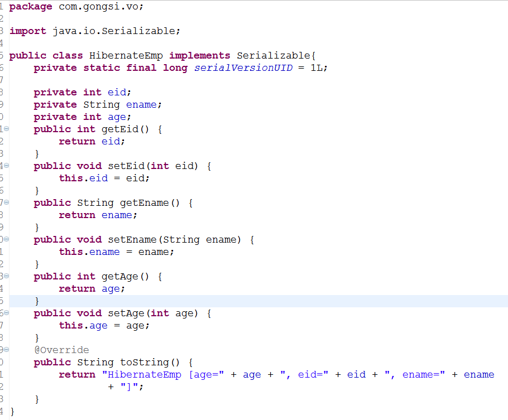Click the getAge method name
508x420 pixels.
click(120, 277)
